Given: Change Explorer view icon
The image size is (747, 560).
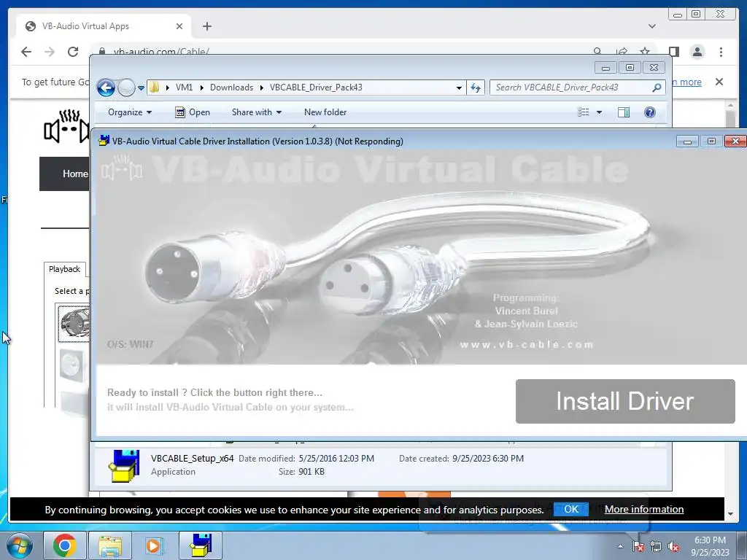Looking at the screenshot, I should (x=584, y=112).
